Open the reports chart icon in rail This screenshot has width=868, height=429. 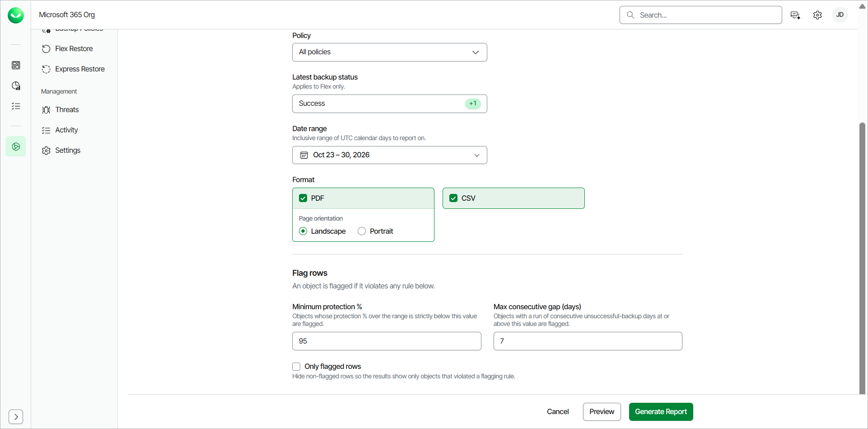point(16,86)
